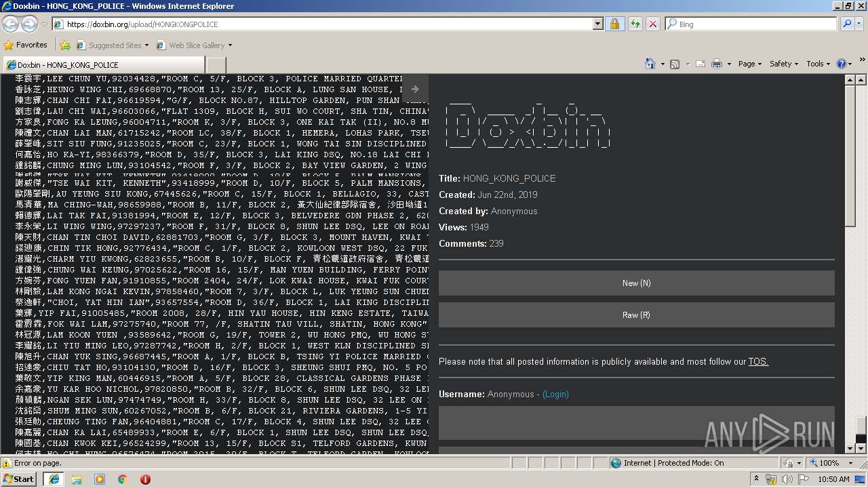Open the Windows Start menu

[x=19, y=479]
